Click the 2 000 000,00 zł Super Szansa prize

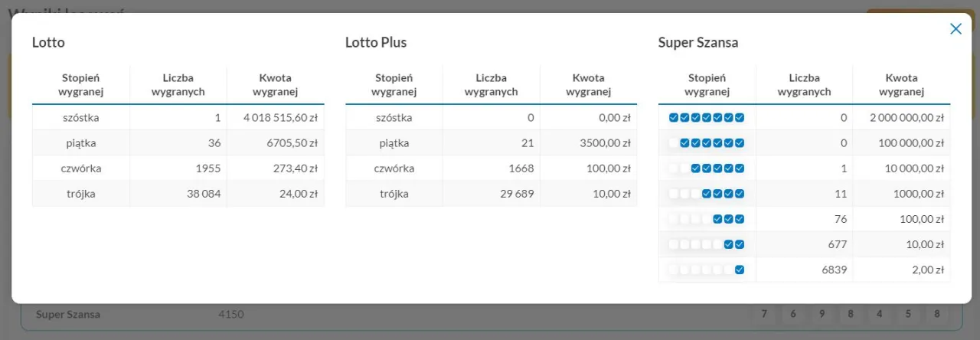pyautogui.click(x=906, y=118)
